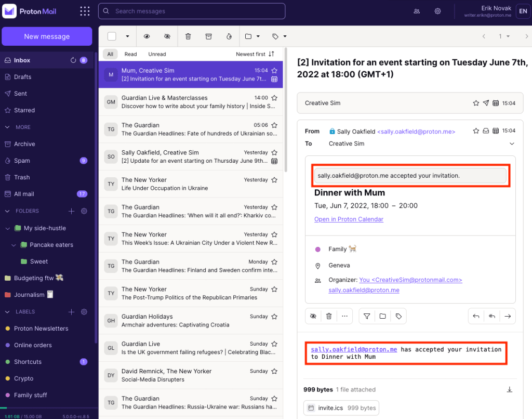Image resolution: width=532 pixels, height=419 pixels.
Task: Select green Shortcuts label
Action: tap(47, 362)
